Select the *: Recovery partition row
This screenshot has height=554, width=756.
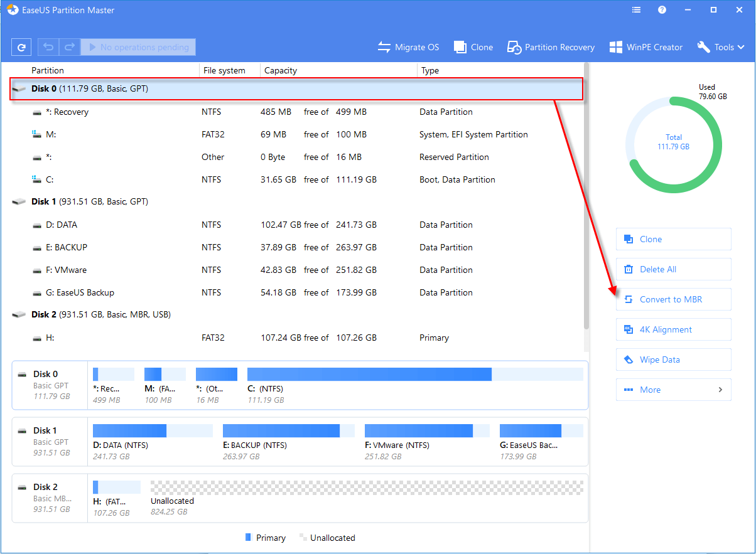pyautogui.click(x=296, y=112)
